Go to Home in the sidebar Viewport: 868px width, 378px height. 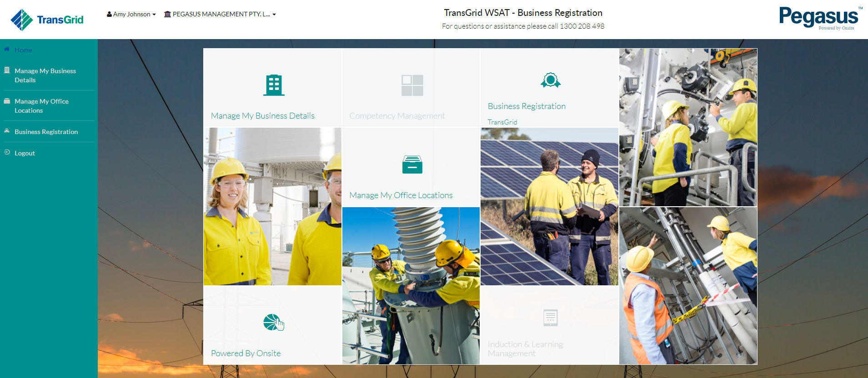(x=23, y=50)
